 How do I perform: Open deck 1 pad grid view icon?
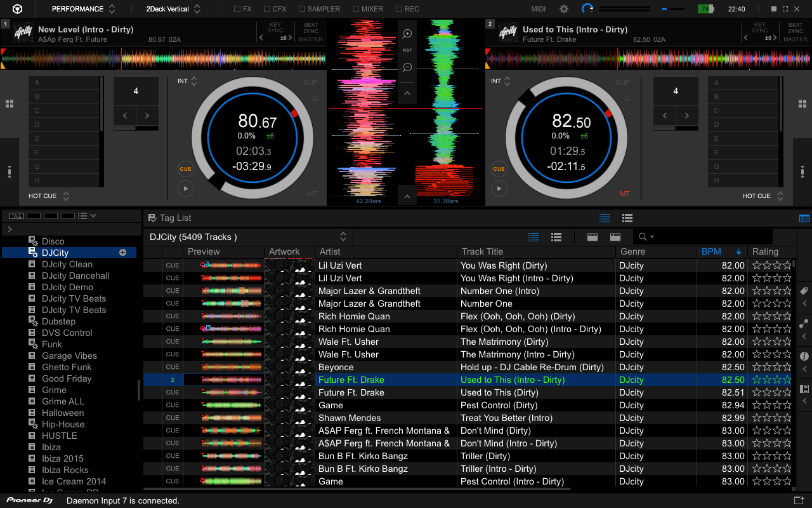[10, 104]
